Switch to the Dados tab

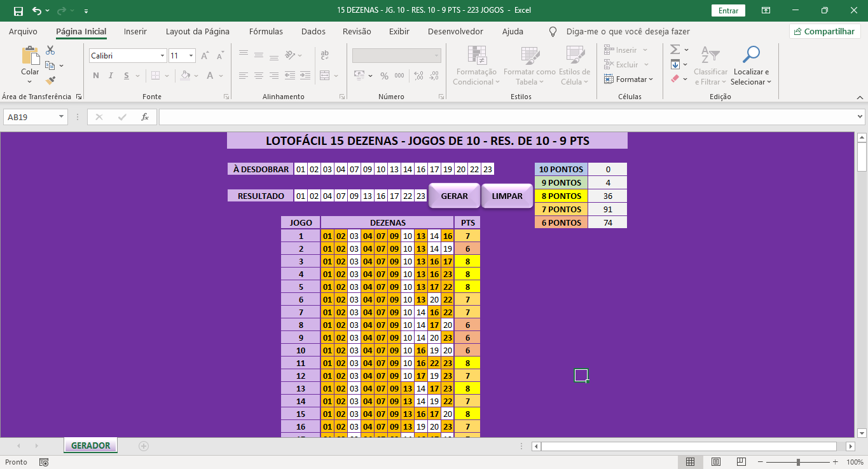pyautogui.click(x=313, y=31)
